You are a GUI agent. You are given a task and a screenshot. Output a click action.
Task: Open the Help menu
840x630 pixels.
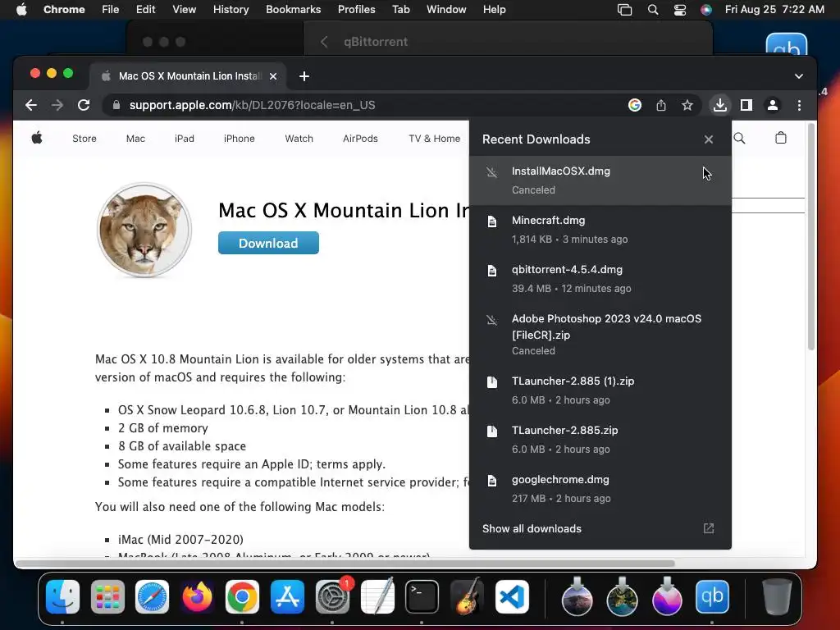(x=494, y=9)
